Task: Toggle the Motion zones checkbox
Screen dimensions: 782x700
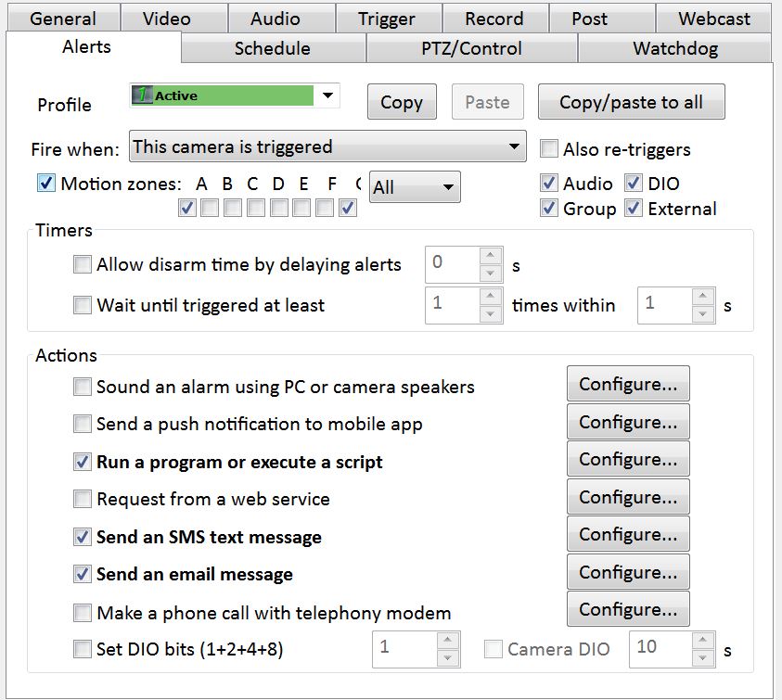Action: coord(45,183)
